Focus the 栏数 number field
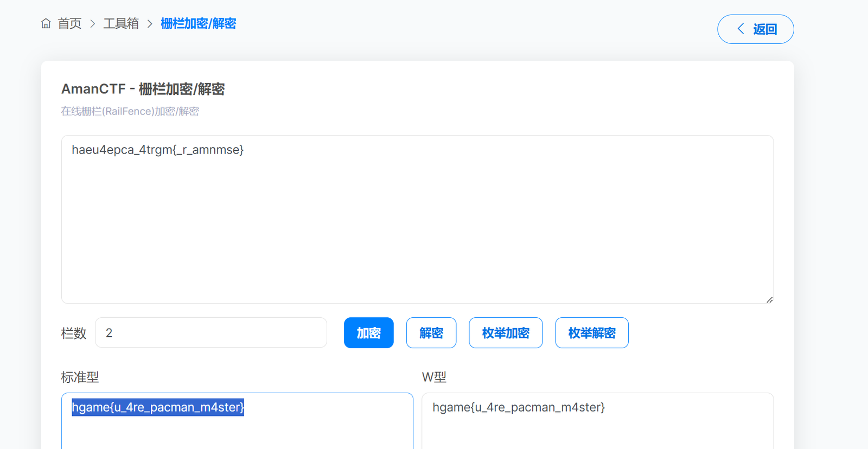Screen dimensions: 868x449 211,332
